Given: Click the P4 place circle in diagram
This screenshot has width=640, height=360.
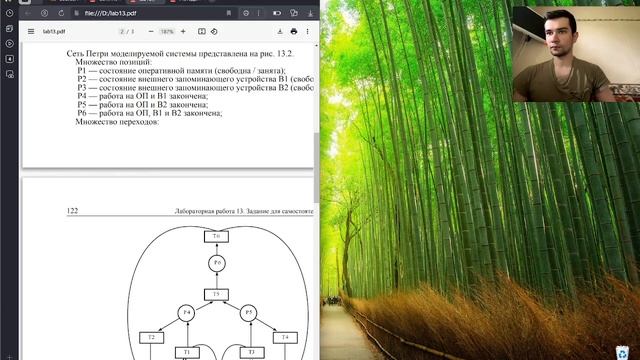Looking at the screenshot, I should (187, 313).
